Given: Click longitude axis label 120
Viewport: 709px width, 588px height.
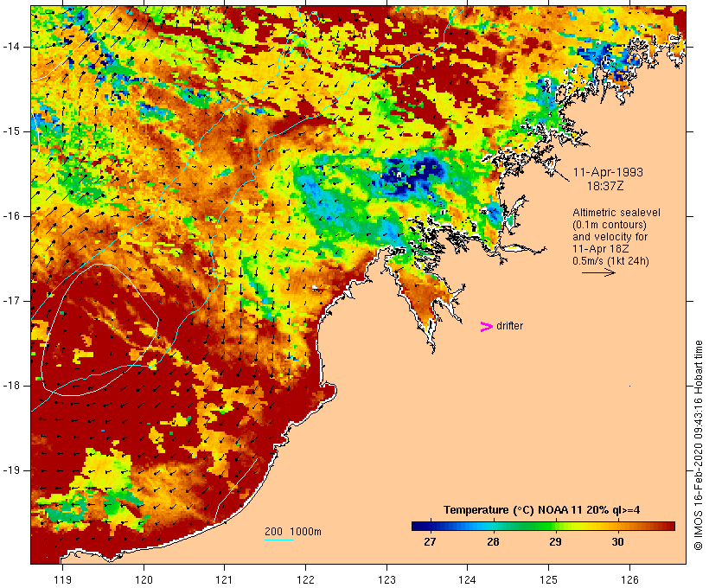Looking at the screenshot, I should point(144,579).
